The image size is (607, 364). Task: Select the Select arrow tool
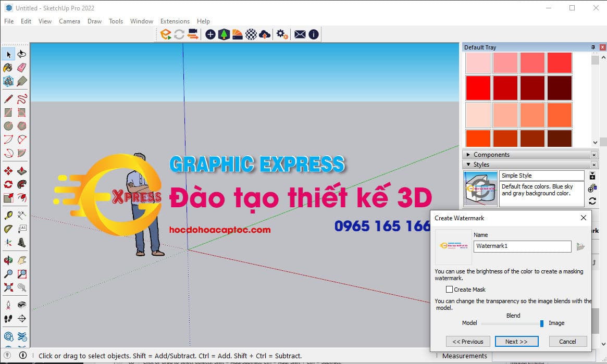(x=8, y=54)
